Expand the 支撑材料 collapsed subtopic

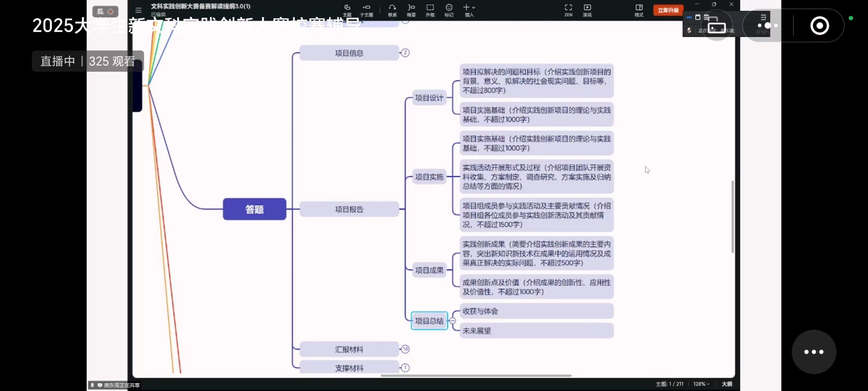[x=405, y=368]
